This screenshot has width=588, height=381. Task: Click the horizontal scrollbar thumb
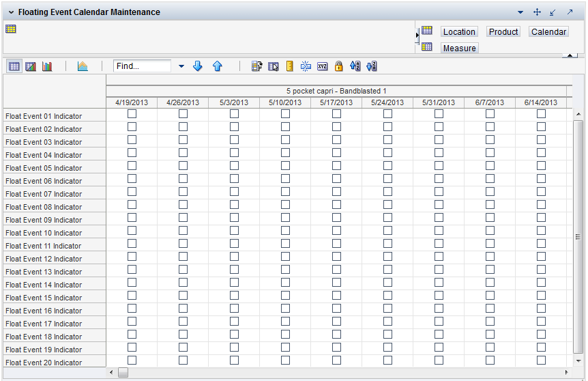click(123, 372)
